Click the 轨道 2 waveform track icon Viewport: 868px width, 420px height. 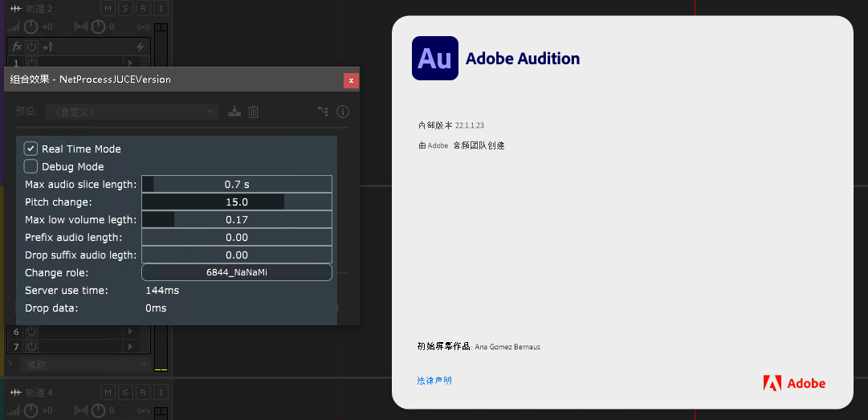tap(16, 8)
